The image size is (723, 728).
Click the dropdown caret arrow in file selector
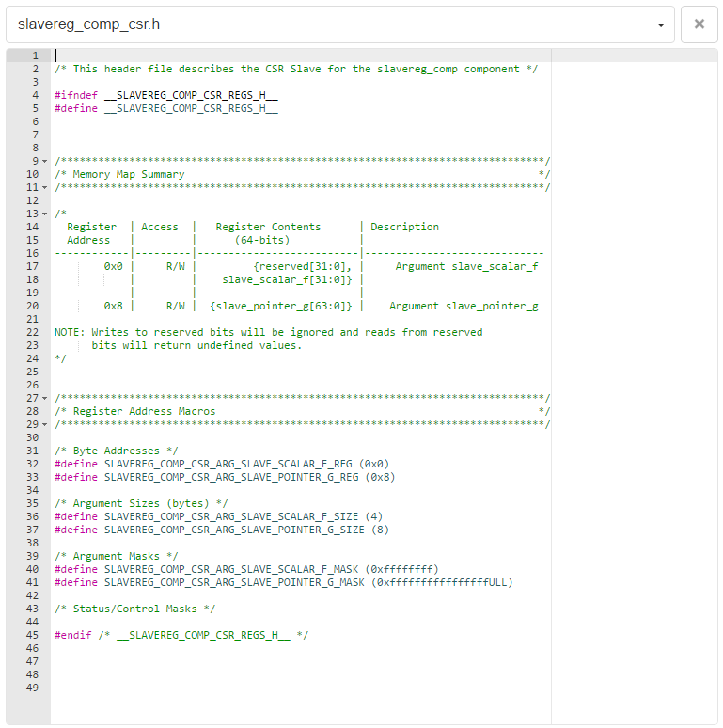point(661,25)
